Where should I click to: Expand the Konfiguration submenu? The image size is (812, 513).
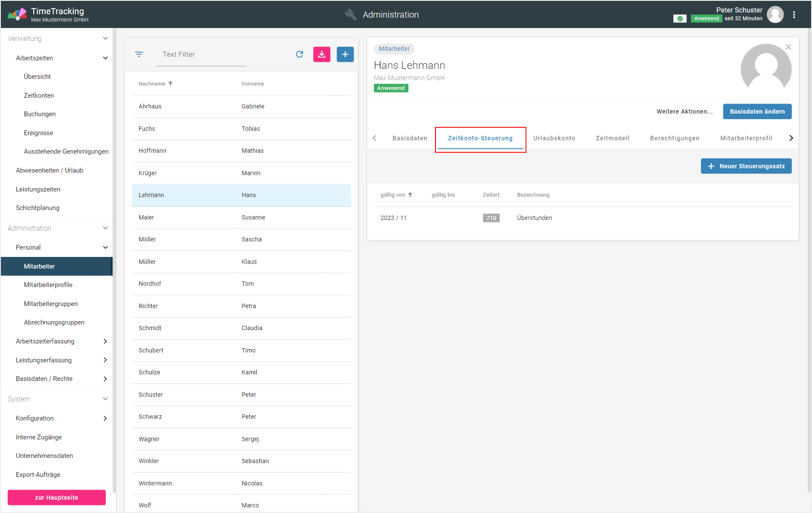[x=105, y=418]
